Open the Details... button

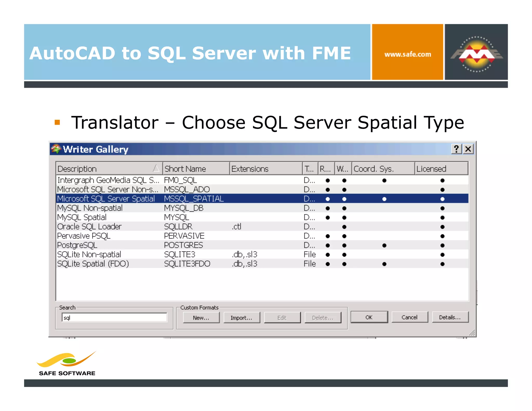point(450,317)
